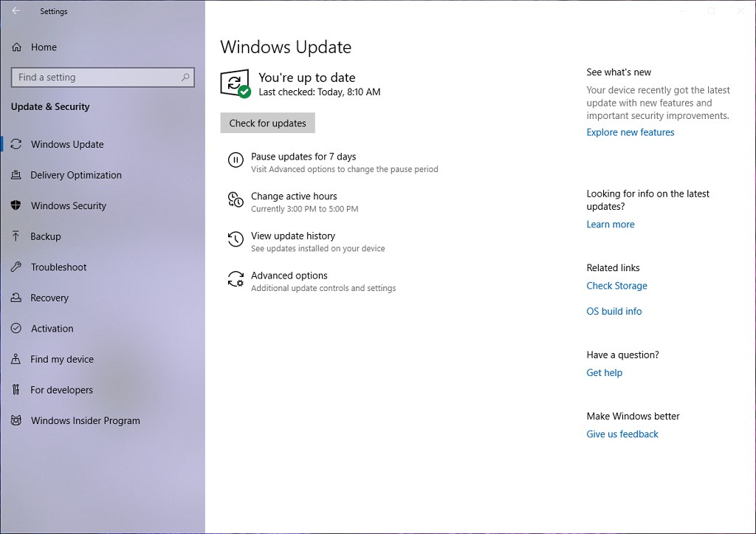Viewport: 756px width, 534px height.
Task: Click the Home house icon
Action: [x=16, y=47]
